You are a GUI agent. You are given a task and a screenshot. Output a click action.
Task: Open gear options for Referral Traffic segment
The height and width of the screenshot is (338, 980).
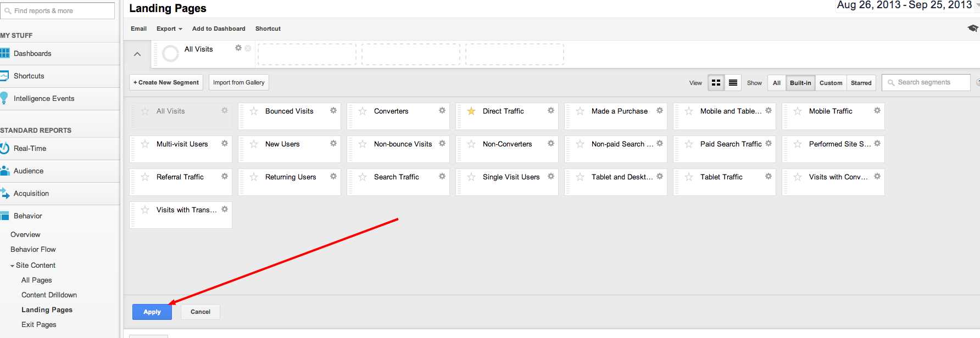pyautogui.click(x=225, y=176)
